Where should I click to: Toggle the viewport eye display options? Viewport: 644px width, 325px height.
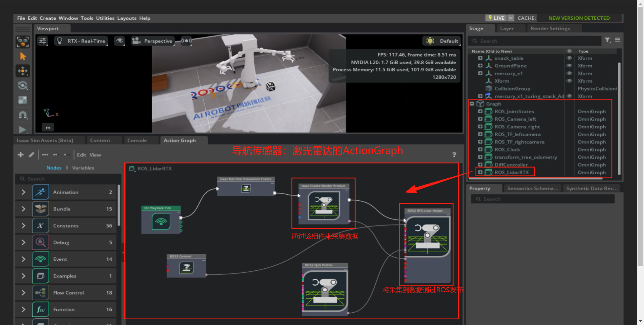[119, 41]
